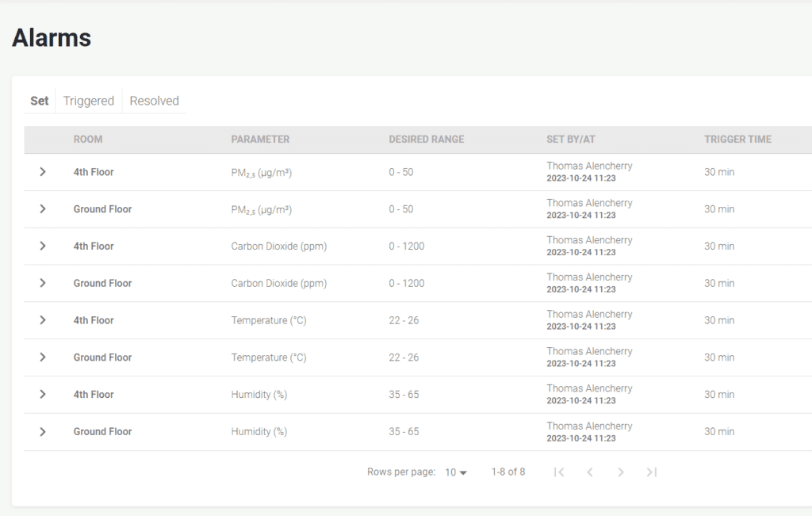Screen dimensions: 812x516
Task: Click the previous page arrow
Action: tap(590, 472)
